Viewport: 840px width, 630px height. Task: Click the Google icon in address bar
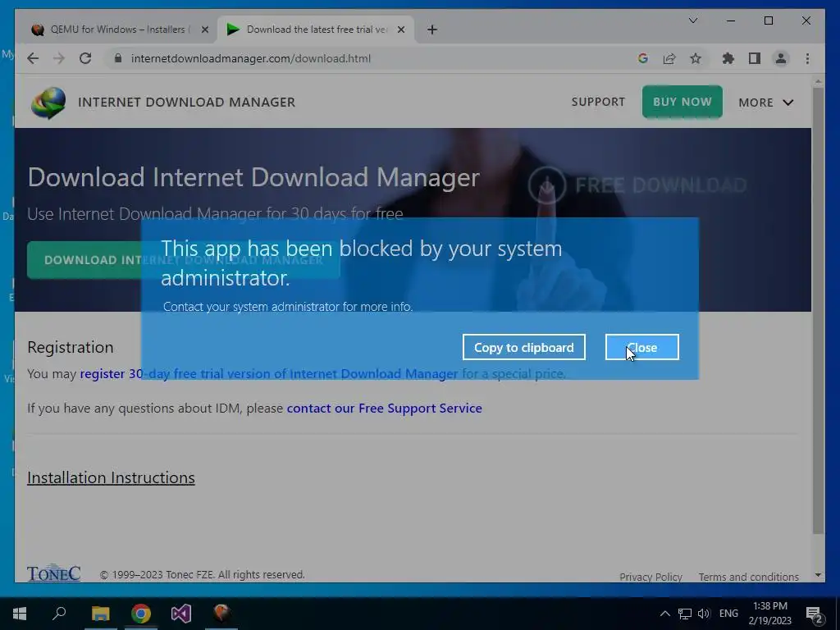click(643, 58)
